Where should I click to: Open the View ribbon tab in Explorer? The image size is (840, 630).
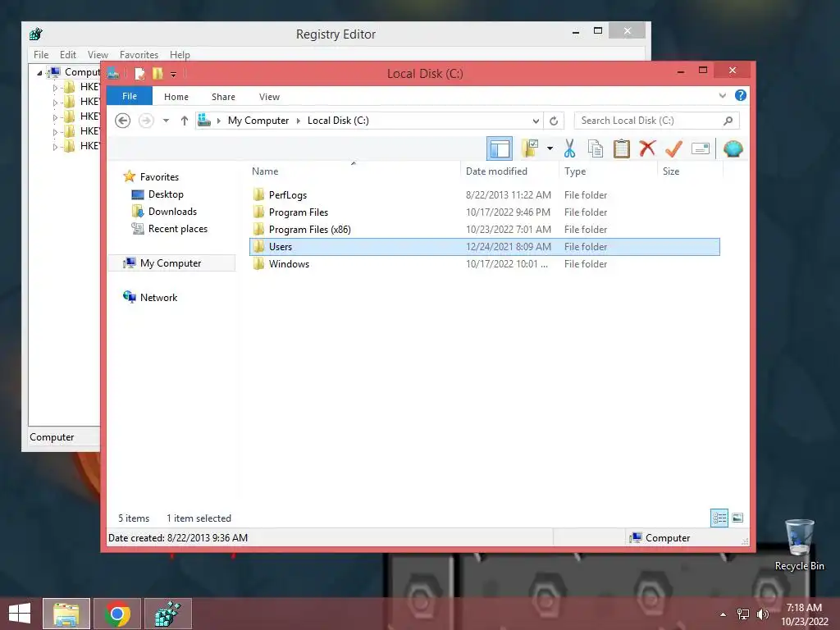tap(269, 97)
